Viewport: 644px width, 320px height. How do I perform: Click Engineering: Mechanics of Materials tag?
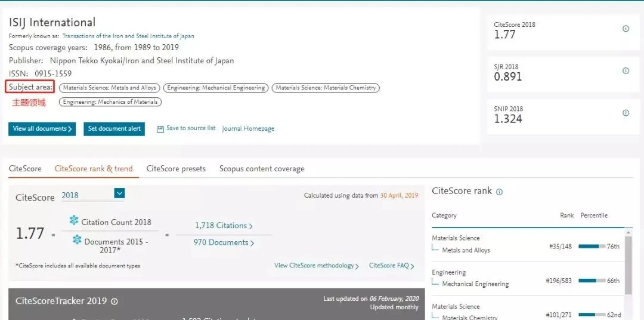[110, 101]
